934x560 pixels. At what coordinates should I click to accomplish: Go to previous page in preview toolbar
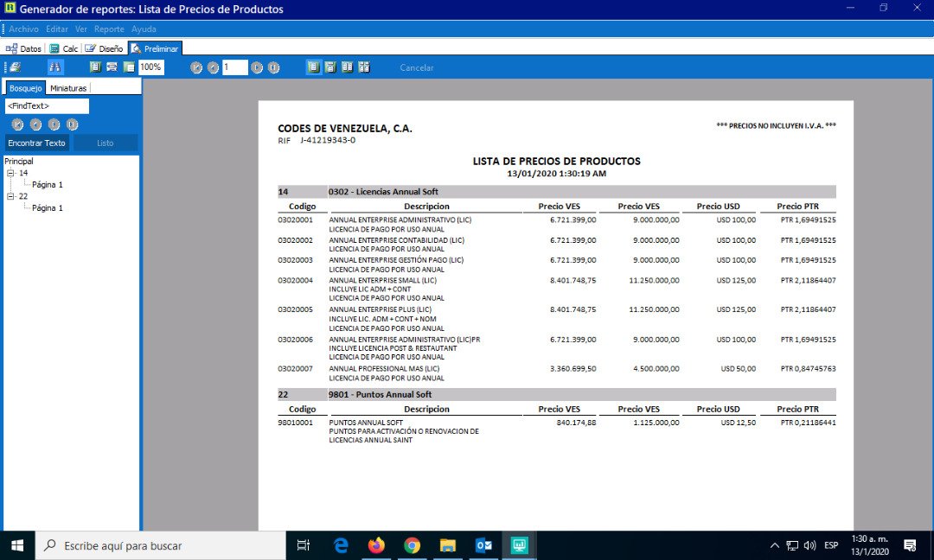214,68
